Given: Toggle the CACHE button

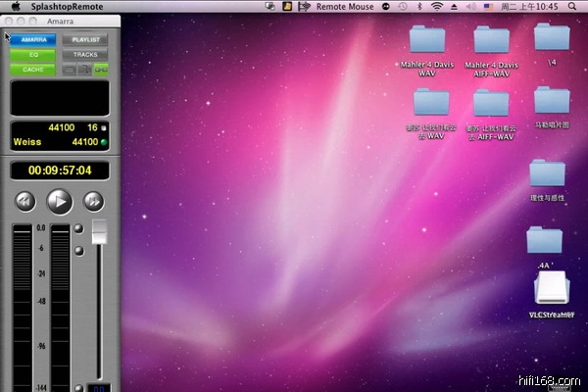Looking at the screenshot, I should [x=33, y=70].
